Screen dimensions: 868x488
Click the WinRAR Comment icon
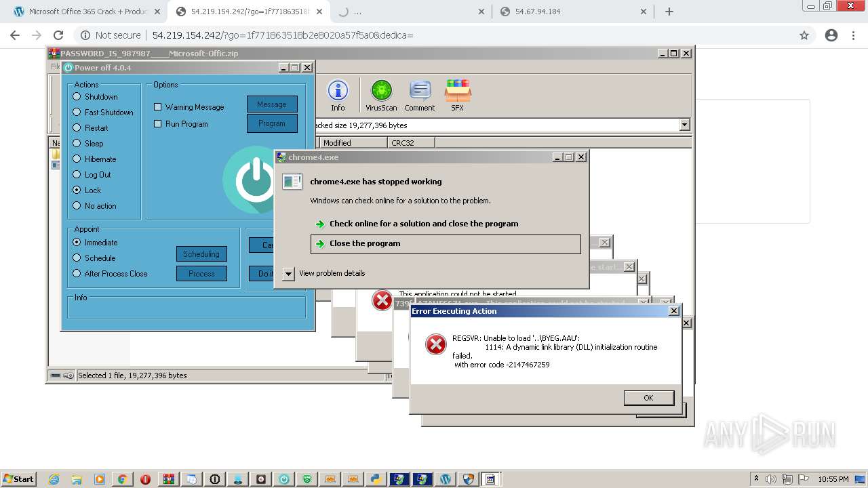(420, 95)
